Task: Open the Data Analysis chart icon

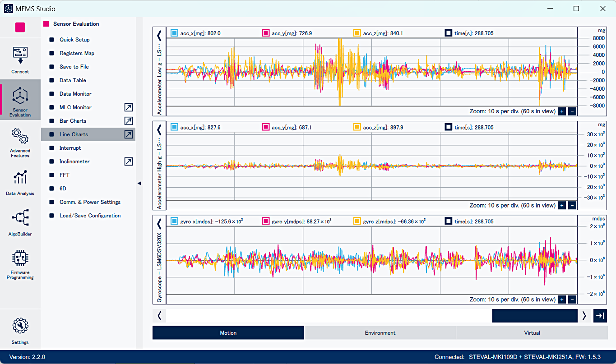Action: coord(20,178)
